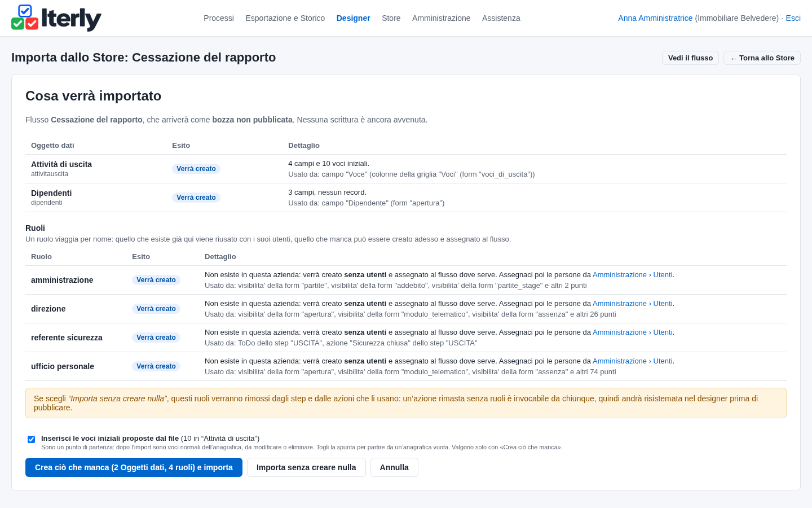Click the Esci logout link
812x508 pixels.
pyautogui.click(x=793, y=18)
